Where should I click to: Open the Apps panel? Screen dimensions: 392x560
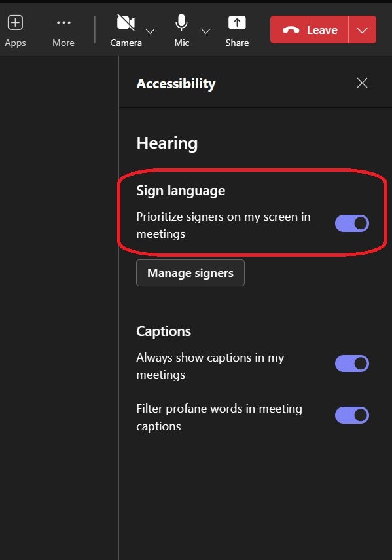(15, 22)
